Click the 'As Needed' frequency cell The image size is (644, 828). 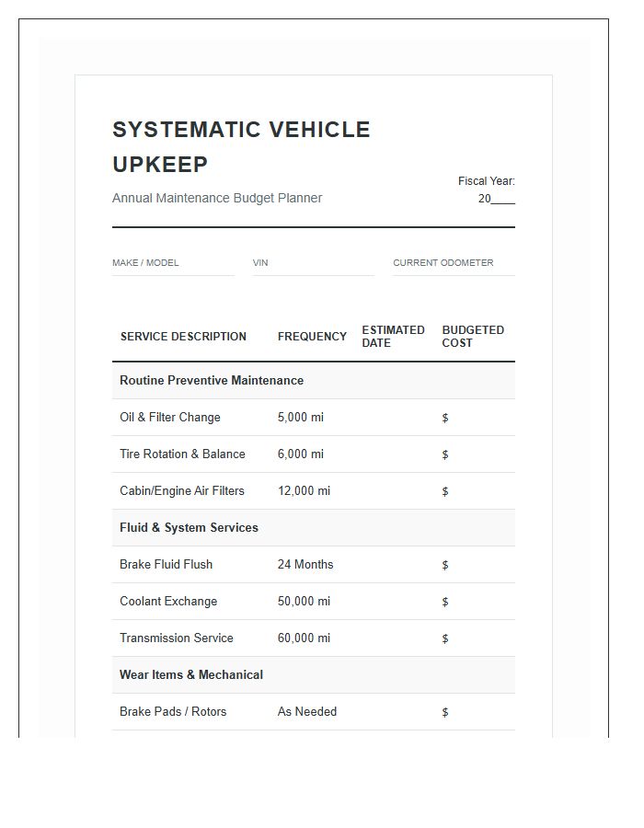306,712
